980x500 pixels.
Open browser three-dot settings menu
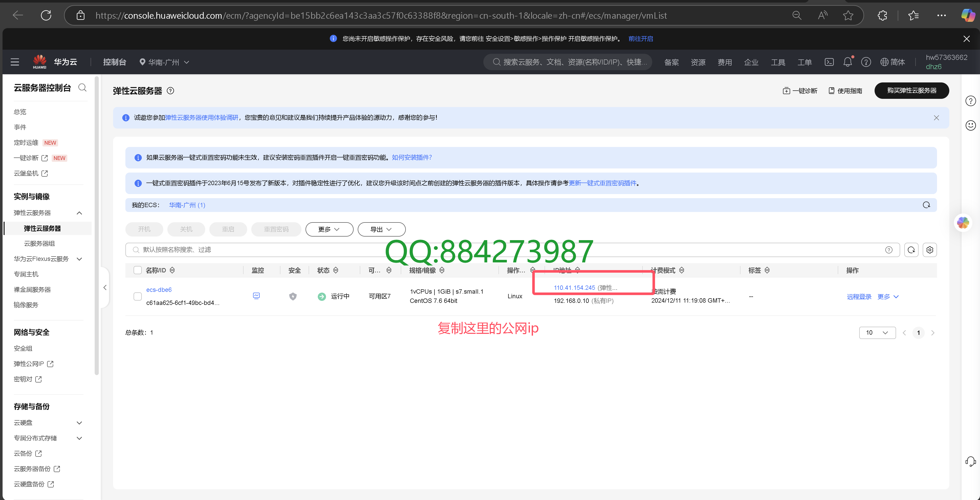pos(942,16)
